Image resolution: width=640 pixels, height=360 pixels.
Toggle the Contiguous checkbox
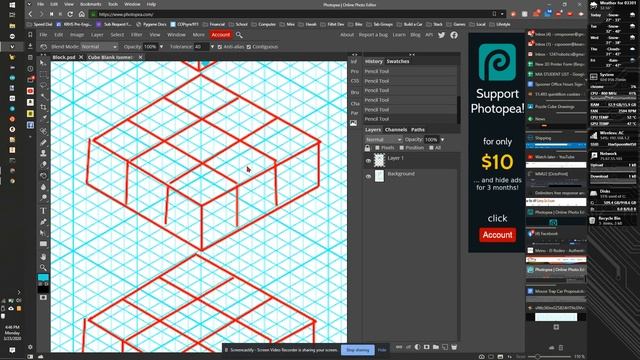[x=249, y=47]
